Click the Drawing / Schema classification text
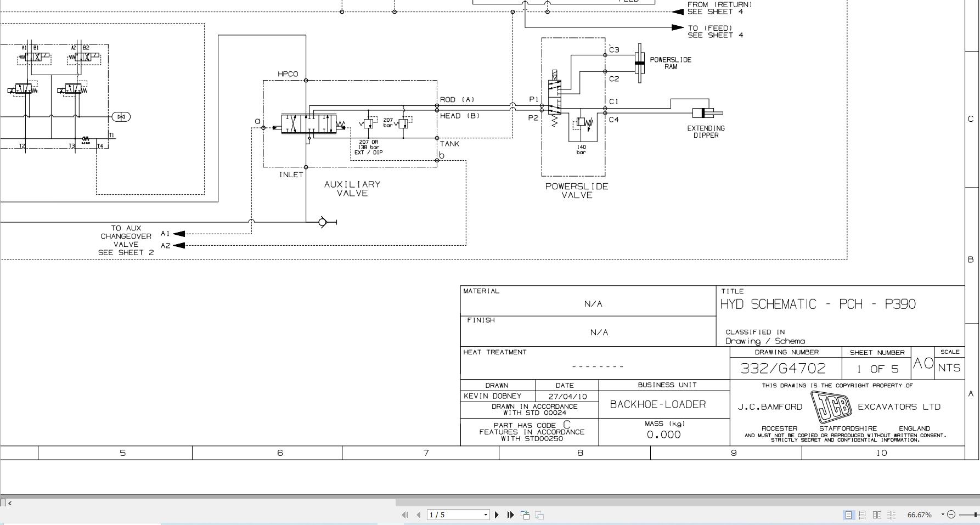The width and height of the screenshot is (980, 525). pos(765,341)
